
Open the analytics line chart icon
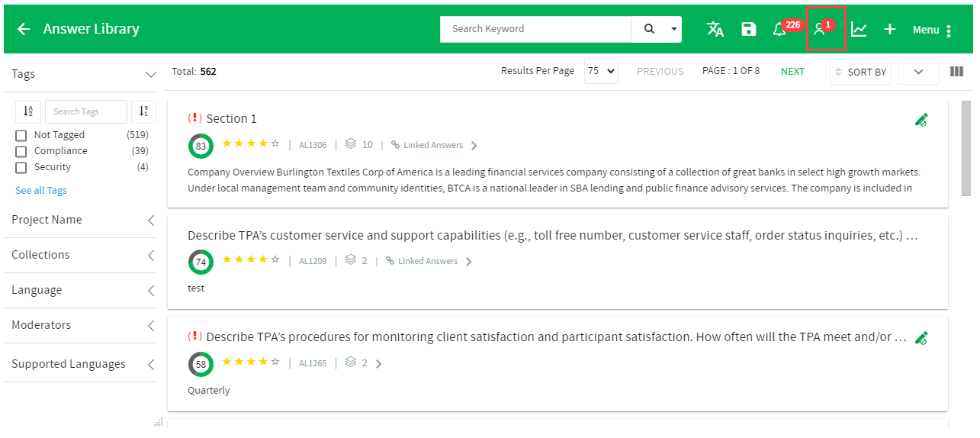tap(859, 30)
